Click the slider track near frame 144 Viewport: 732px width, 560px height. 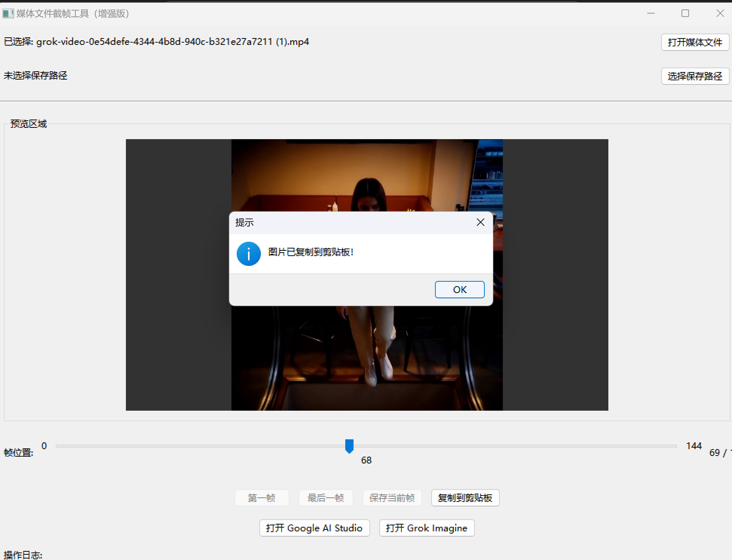(673, 446)
